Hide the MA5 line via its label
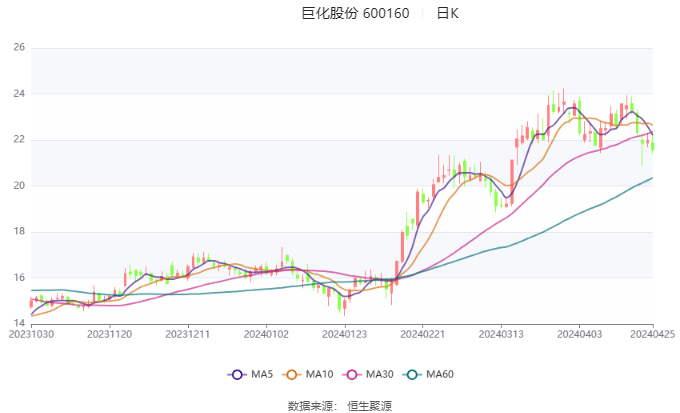Image resolution: width=680 pixels, height=413 pixels. click(262, 374)
